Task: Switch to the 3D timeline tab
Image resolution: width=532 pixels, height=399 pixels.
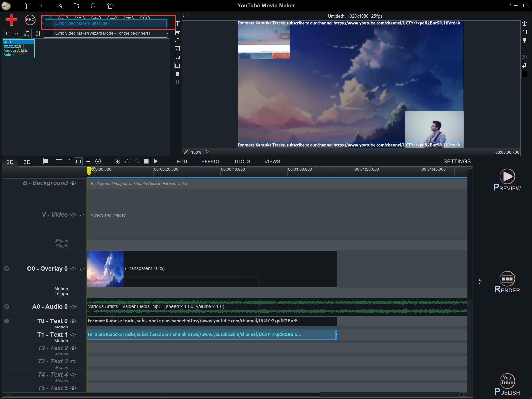Action: click(27, 162)
